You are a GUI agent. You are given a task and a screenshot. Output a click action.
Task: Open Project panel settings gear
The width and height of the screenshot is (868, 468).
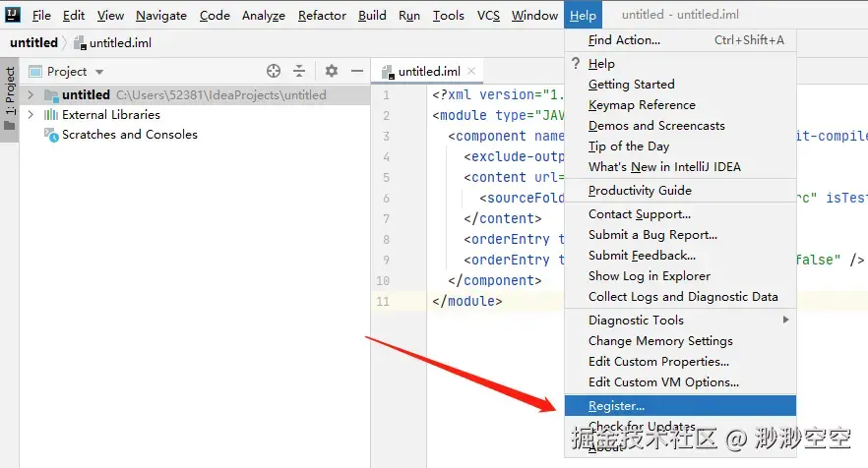click(x=331, y=71)
